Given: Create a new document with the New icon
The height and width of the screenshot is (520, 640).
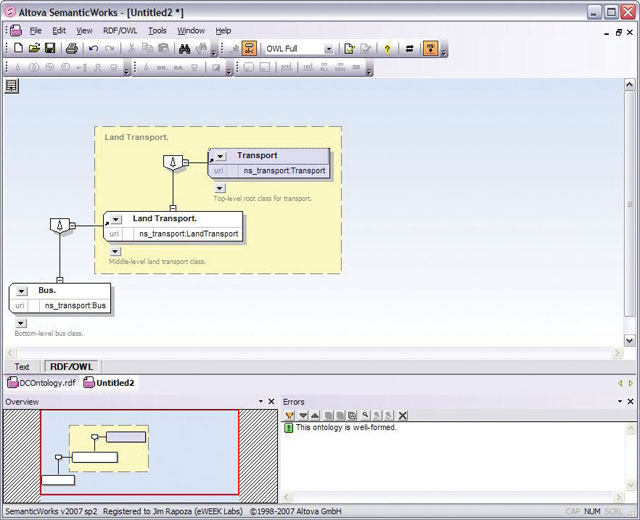Looking at the screenshot, I should (x=18, y=48).
